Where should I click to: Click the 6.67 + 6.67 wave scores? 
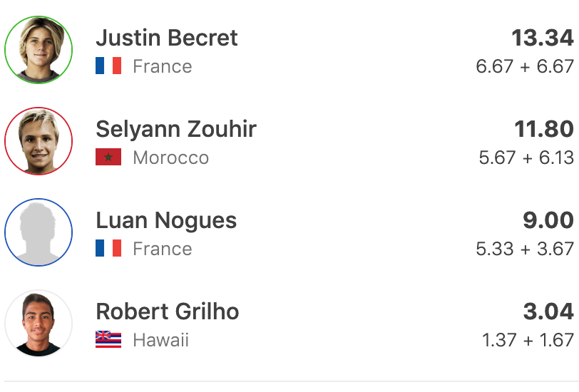525,66
